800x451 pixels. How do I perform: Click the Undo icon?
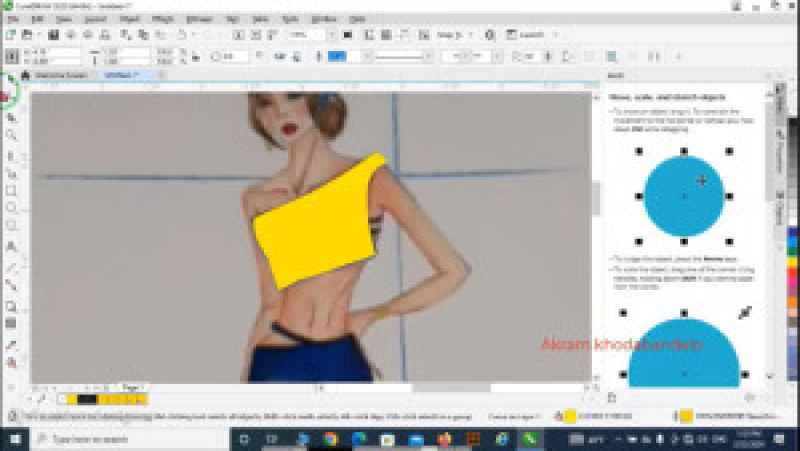click(182, 35)
